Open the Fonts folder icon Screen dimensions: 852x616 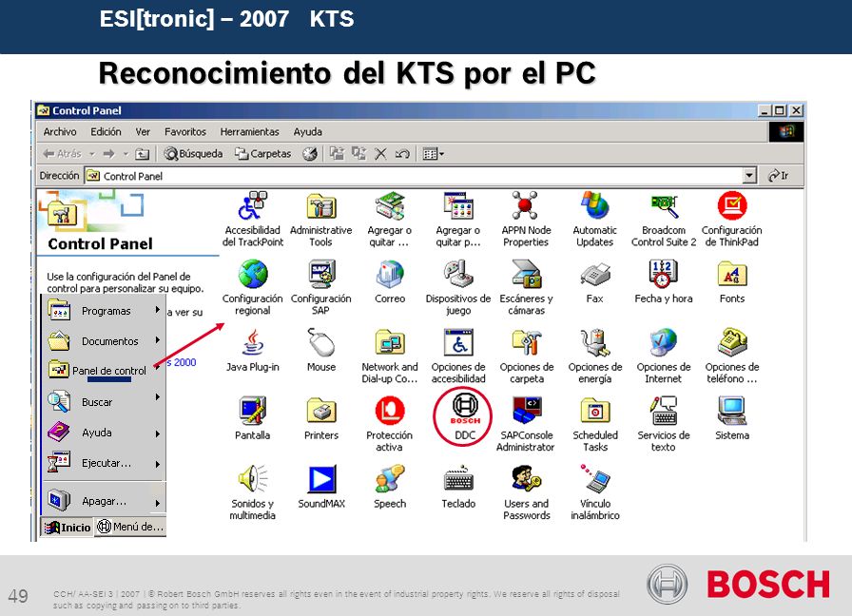click(x=732, y=275)
